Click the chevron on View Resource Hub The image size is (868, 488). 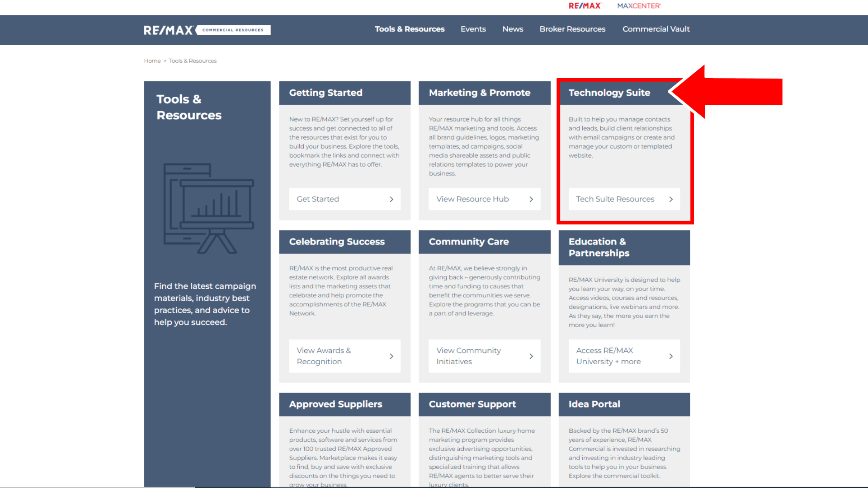tap(531, 199)
